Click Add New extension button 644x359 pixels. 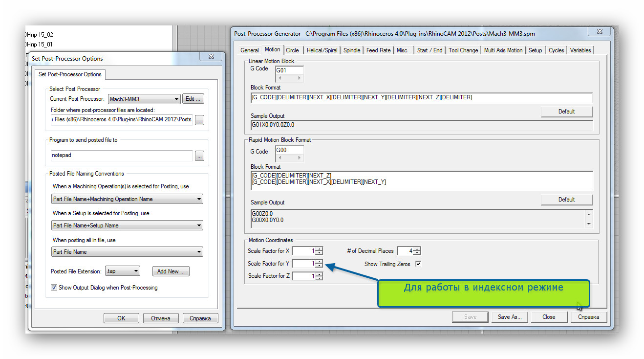[x=171, y=271]
